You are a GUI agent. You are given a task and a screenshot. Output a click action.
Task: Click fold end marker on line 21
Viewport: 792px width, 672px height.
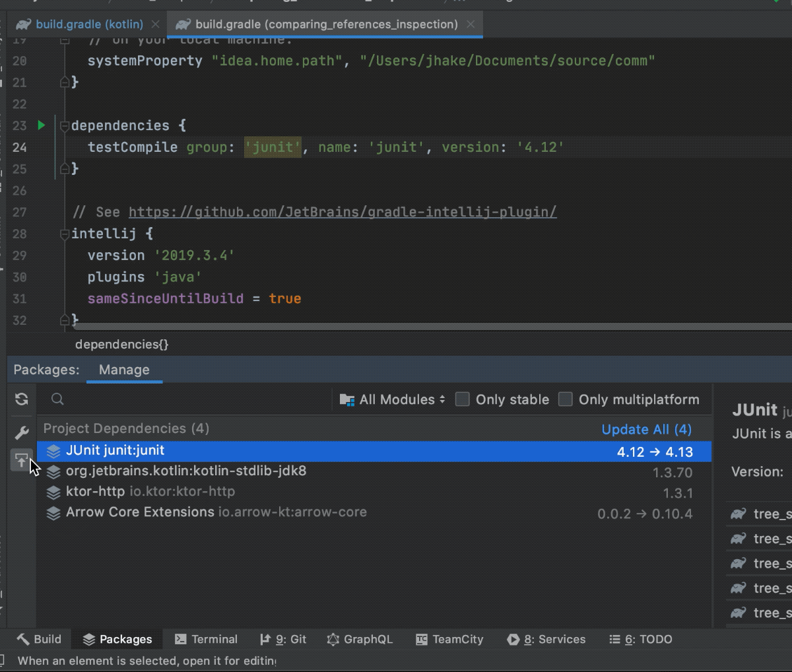(65, 82)
